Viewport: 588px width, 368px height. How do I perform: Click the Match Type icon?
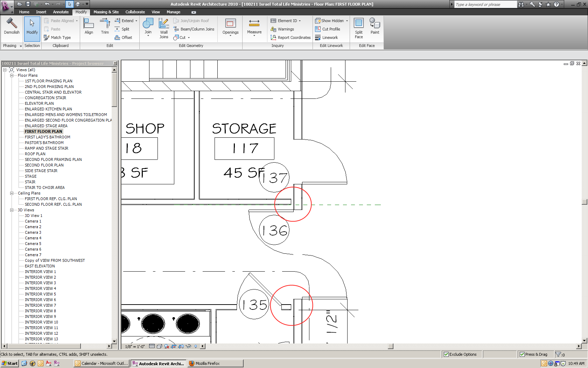pos(47,38)
